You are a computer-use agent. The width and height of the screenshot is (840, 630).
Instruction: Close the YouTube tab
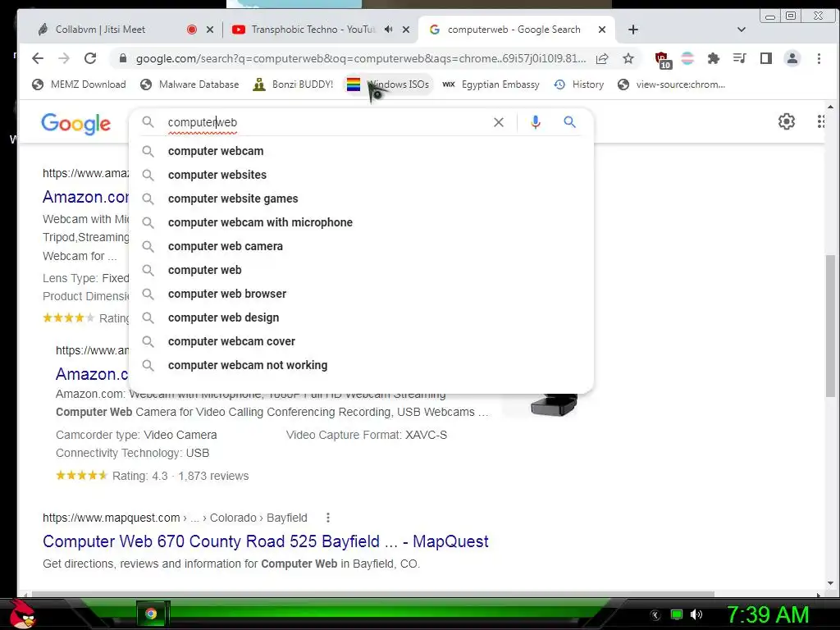pos(406,30)
